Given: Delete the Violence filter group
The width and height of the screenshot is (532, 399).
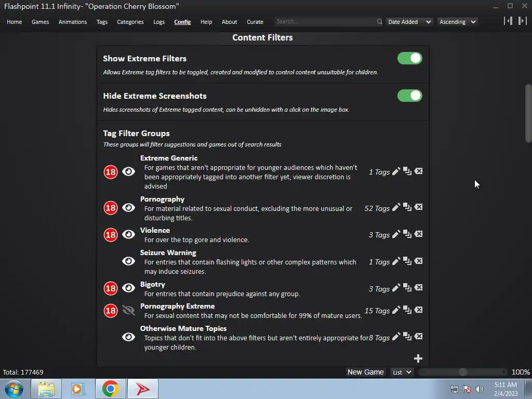Looking at the screenshot, I should (x=419, y=234).
